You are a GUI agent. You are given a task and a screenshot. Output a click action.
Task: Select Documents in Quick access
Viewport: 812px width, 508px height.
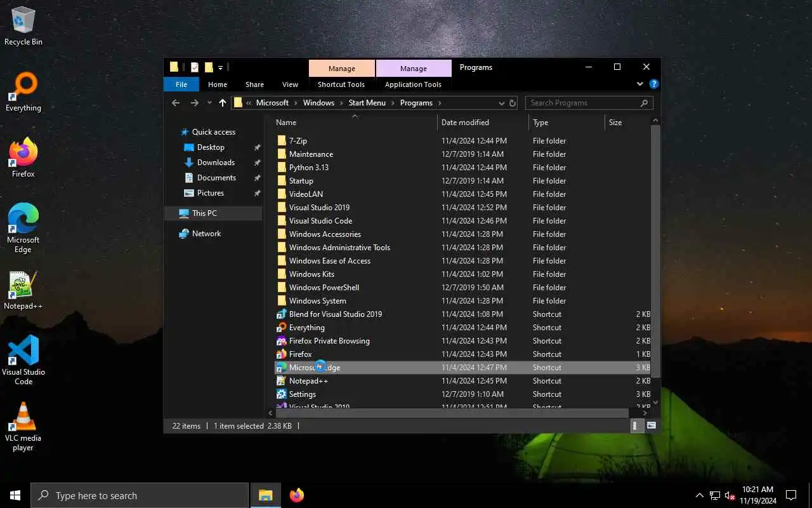tap(216, 178)
